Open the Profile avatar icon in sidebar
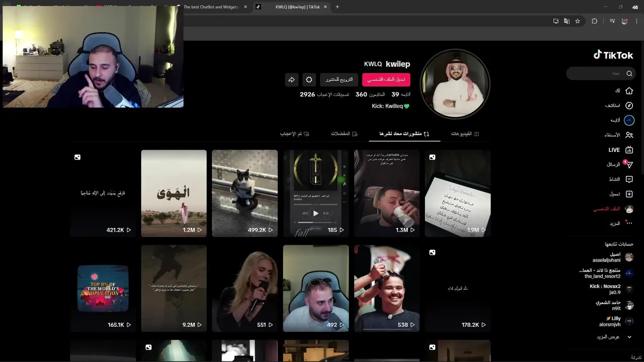The image size is (644, 362). tap(629, 209)
